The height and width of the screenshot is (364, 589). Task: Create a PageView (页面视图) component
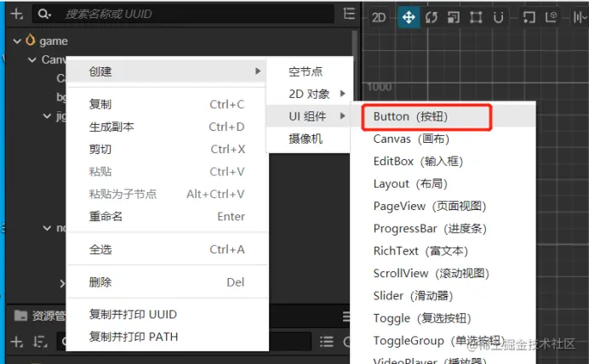click(x=443, y=207)
